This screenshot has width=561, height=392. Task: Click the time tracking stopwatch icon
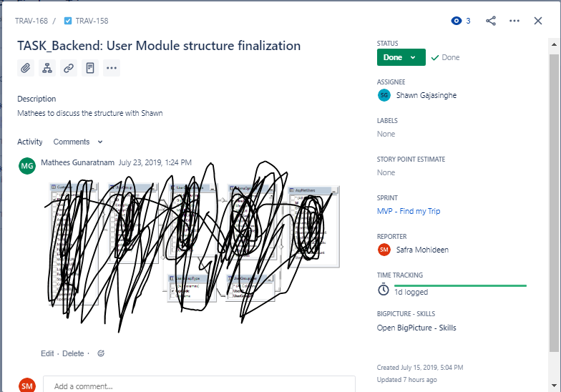[x=384, y=289]
